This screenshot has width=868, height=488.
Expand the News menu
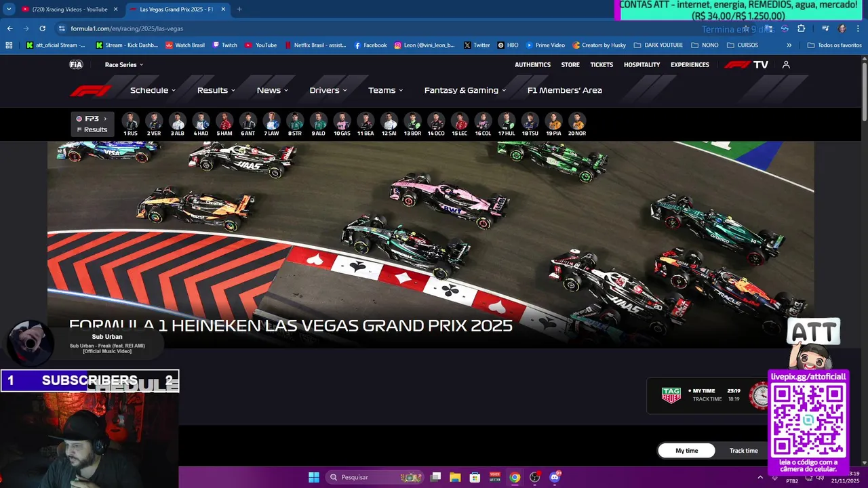click(273, 90)
